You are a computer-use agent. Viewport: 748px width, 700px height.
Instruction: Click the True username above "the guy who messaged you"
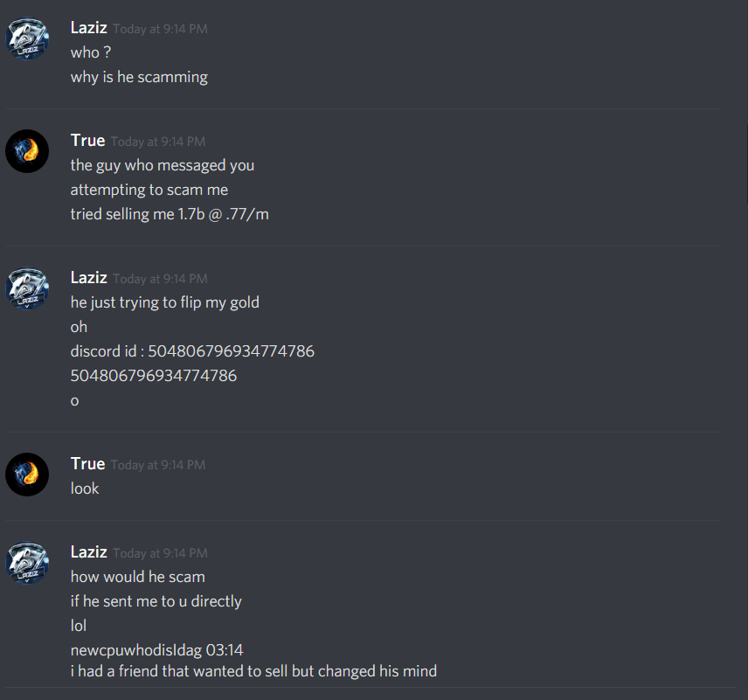point(87,141)
